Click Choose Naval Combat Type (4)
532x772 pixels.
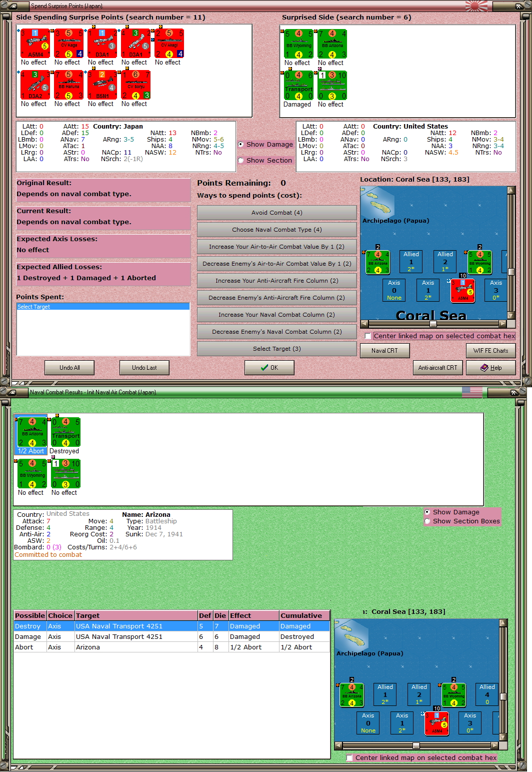[x=276, y=230]
